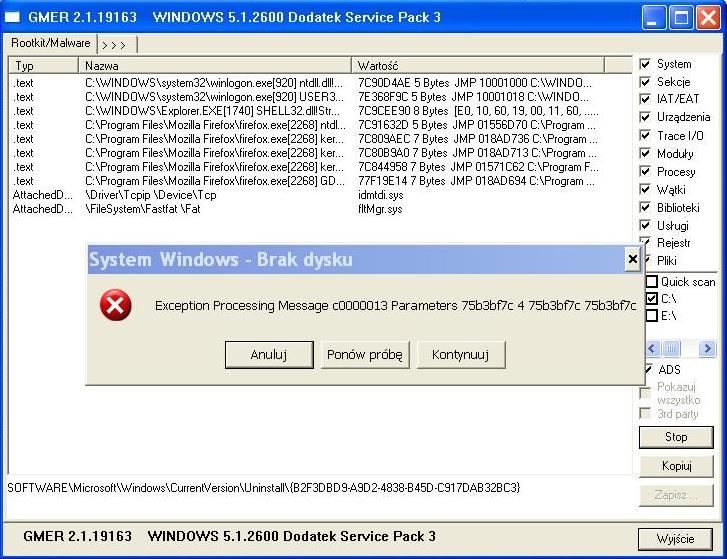Uncheck the Urządzenia checkbox
The width and height of the screenshot is (727, 559).
(645, 117)
